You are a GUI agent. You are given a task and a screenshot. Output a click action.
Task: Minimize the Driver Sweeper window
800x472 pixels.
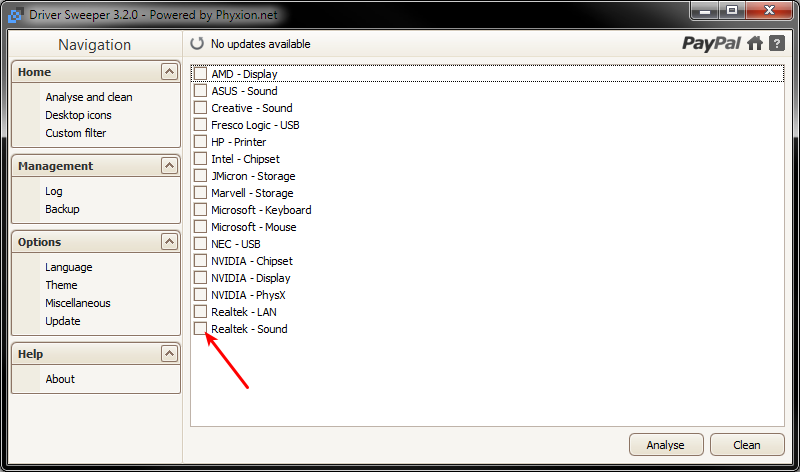[705, 10]
